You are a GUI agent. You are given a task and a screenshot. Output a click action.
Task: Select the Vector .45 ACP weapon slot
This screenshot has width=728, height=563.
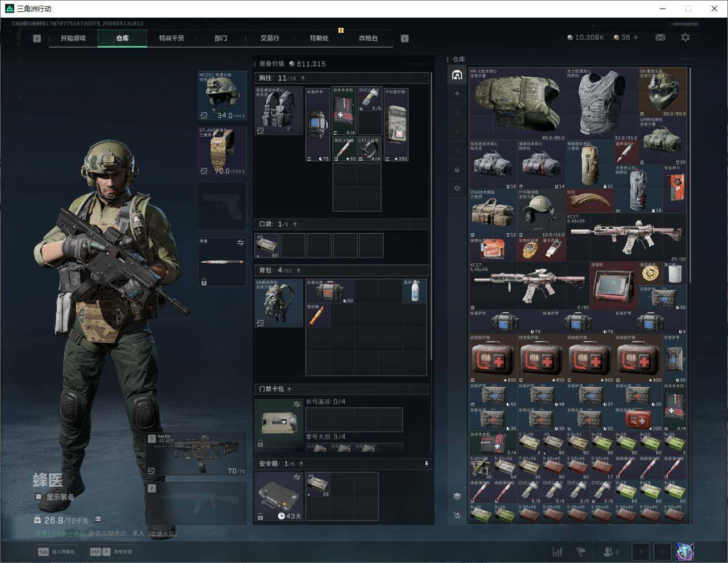pyautogui.click(x=196, y=454)
